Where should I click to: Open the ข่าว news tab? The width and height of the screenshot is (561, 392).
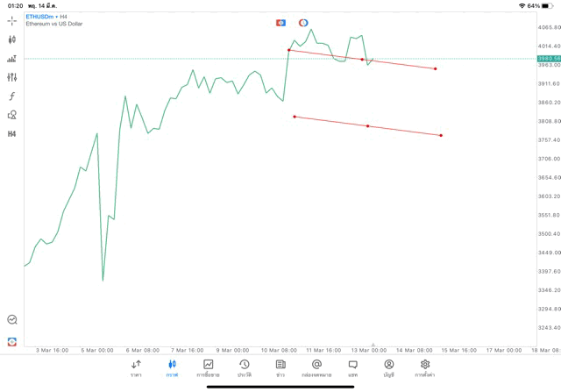[x=280, y=367]
